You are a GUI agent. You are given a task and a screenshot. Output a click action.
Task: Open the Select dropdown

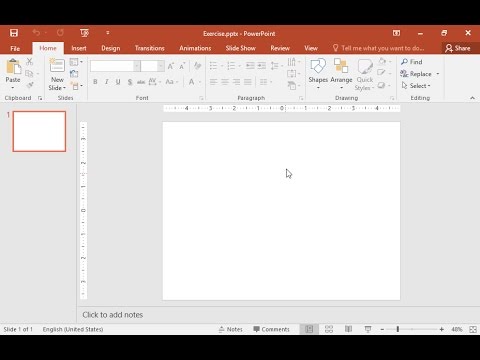tap(416, 86)
